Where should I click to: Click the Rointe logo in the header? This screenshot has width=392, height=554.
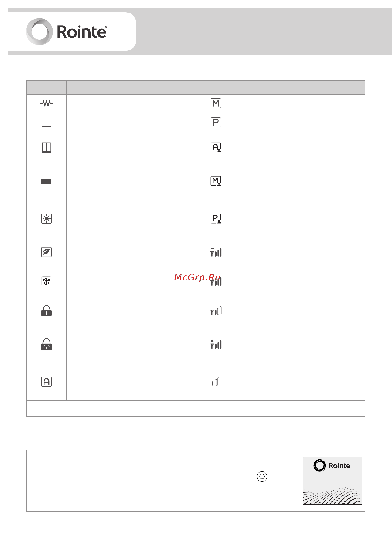pyautogui.click(x=67, y=32)
